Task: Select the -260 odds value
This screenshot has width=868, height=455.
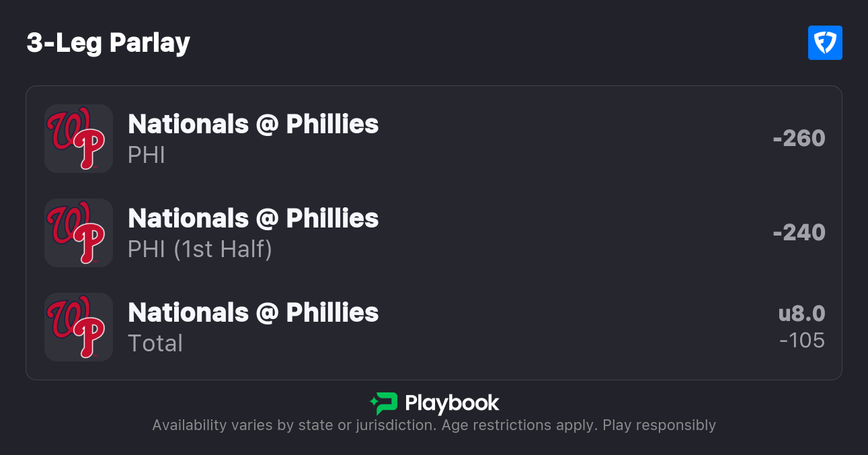Action: pyautogui.click(x=799, y=139)
